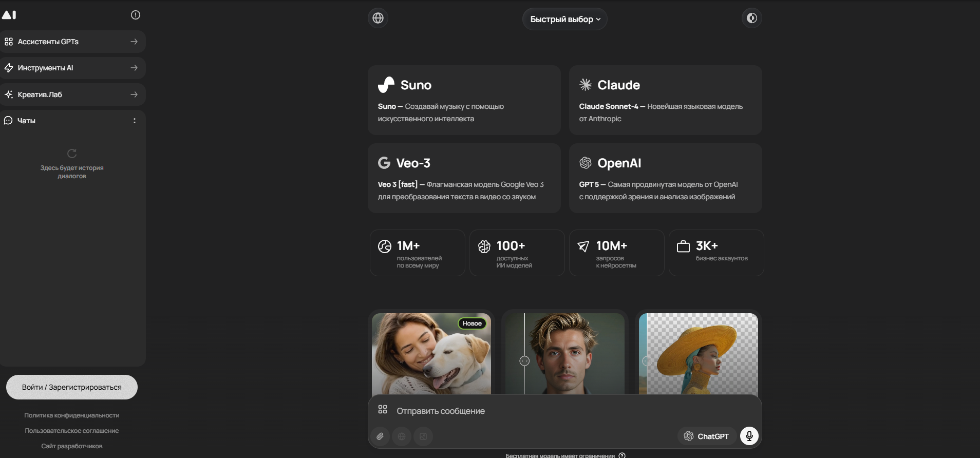Open the Чаты three-dot options menu
Image resolution: width=980 pixels, height=458 pixels.
[x=135, y=121]
